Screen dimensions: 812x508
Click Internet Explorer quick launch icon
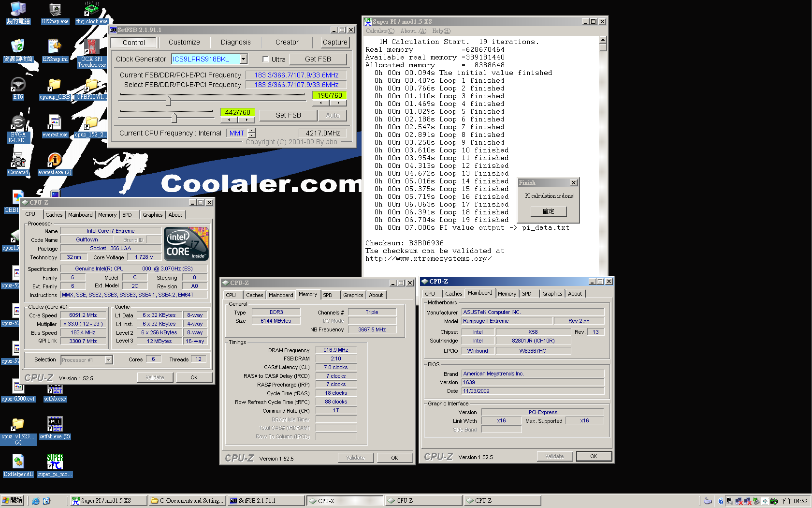(x=36, y=501)
